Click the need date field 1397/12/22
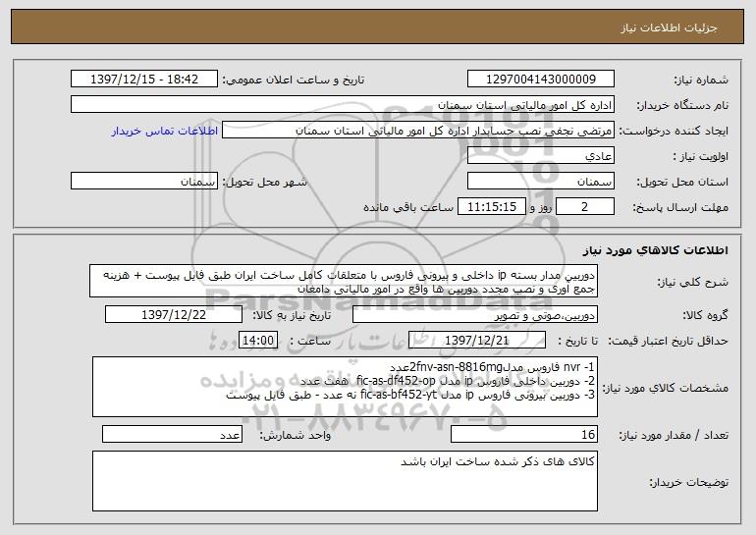Screen dimensions: 756x535 click(174, 314)
